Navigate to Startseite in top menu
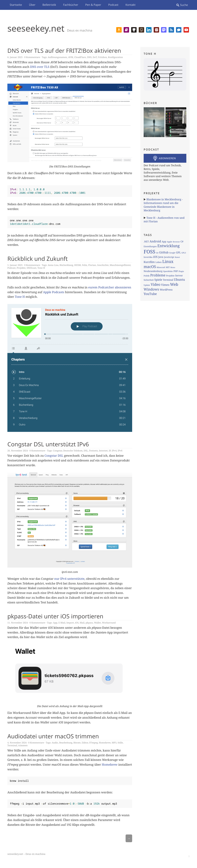Image resolution: width=197 pixels, height=868 pixels. pyautogui.click(x=16, y=5)
